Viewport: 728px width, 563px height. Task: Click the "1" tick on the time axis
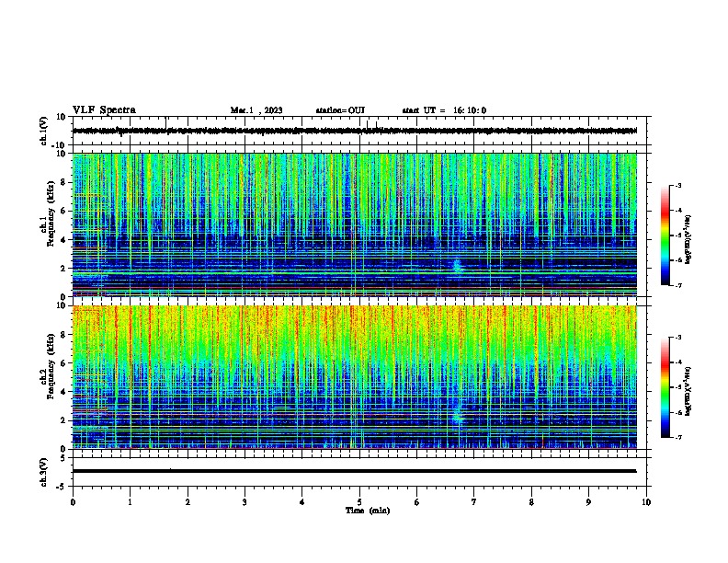130,502
